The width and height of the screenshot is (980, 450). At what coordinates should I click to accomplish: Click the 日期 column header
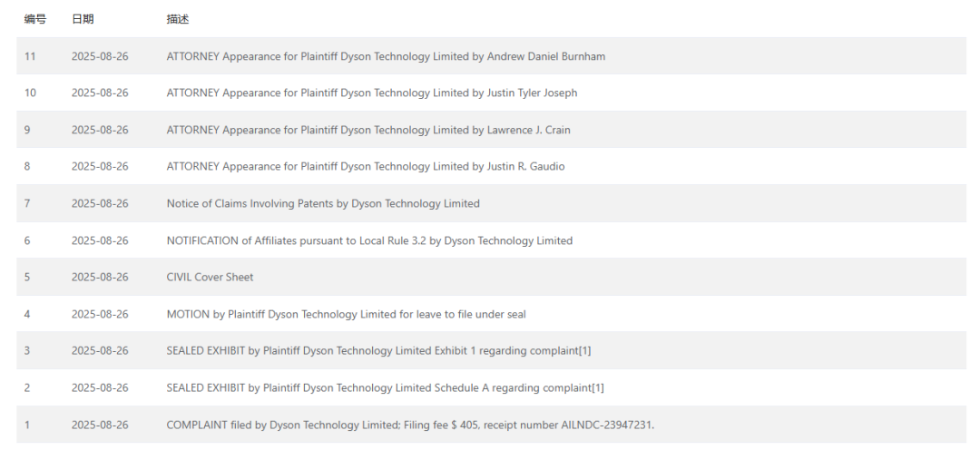(x=83, y=19)
